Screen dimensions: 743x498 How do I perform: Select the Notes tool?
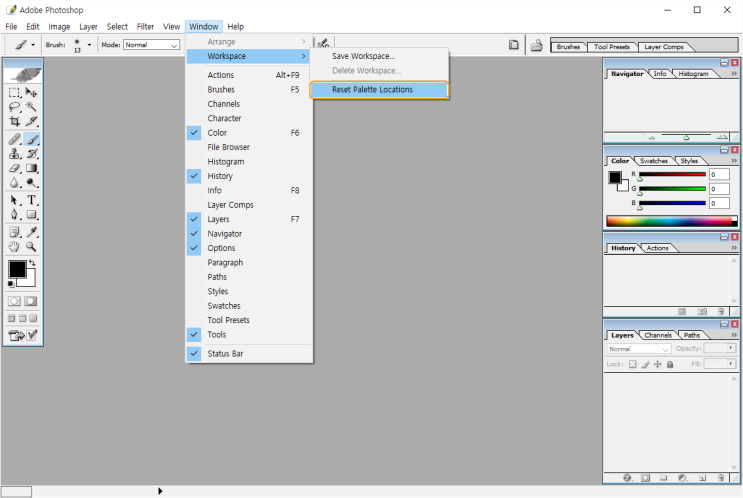click(x=14, y=232)
